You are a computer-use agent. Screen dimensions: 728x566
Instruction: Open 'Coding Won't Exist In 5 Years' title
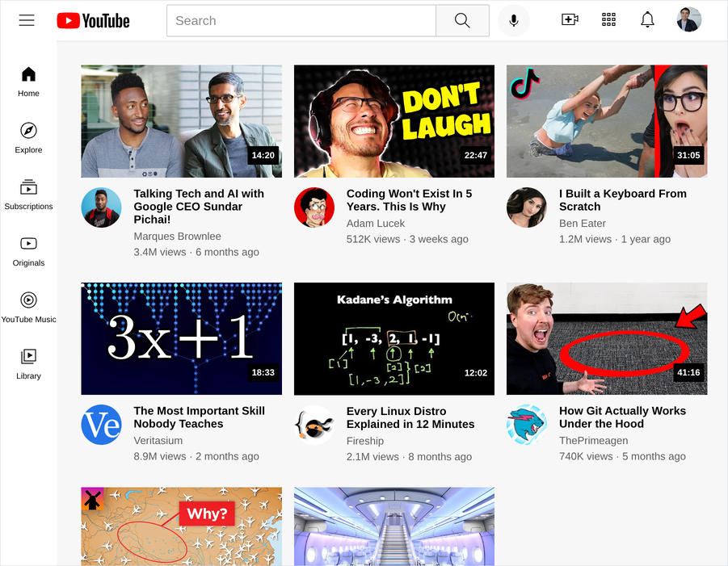[x=409, y=200]
